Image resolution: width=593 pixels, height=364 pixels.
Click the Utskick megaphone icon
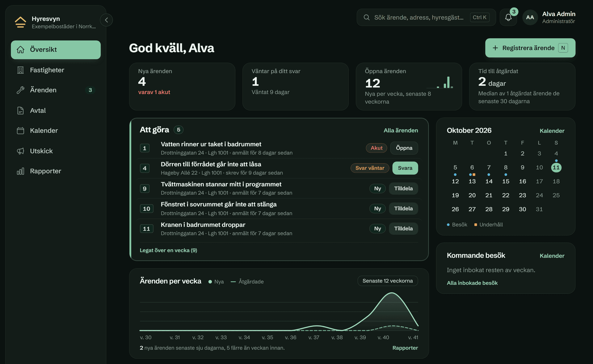click(20, 151)
